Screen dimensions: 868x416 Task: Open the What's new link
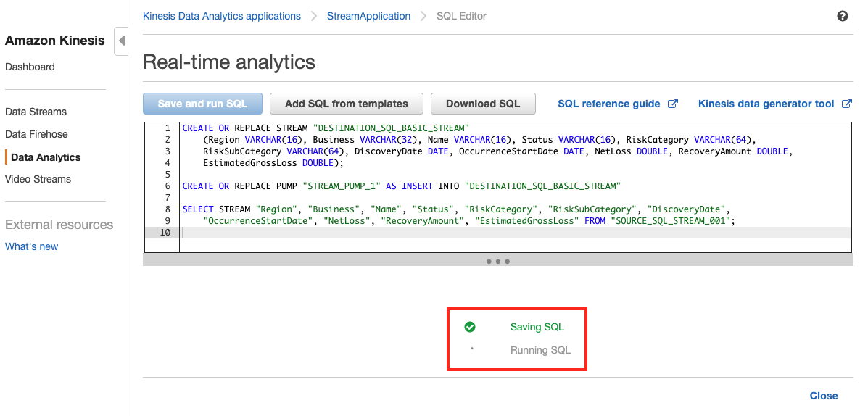tap(32, 246)
